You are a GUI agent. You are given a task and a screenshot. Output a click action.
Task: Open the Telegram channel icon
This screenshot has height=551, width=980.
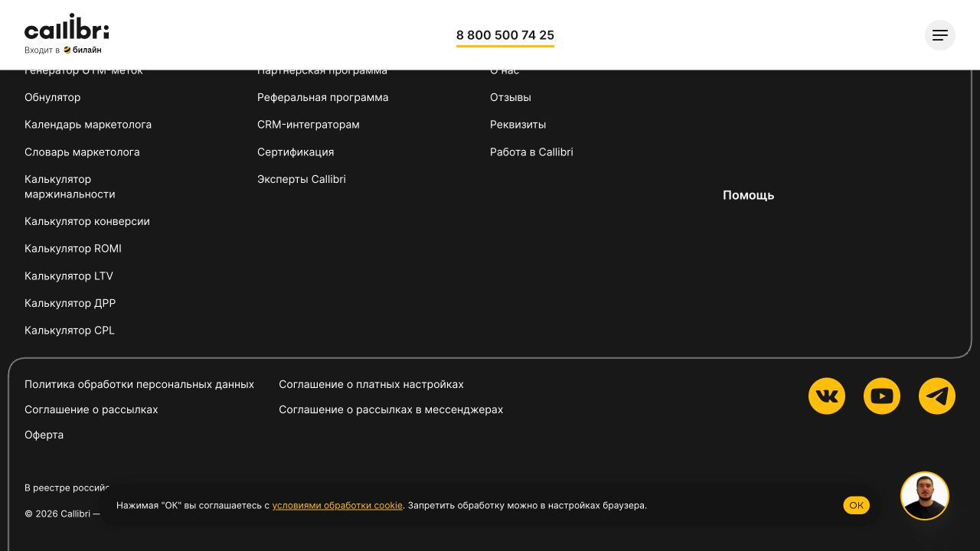coord(937,396)
